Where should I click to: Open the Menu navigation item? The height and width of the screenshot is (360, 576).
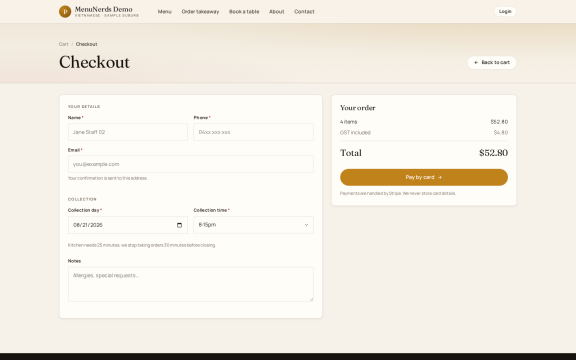pos(165,12)
